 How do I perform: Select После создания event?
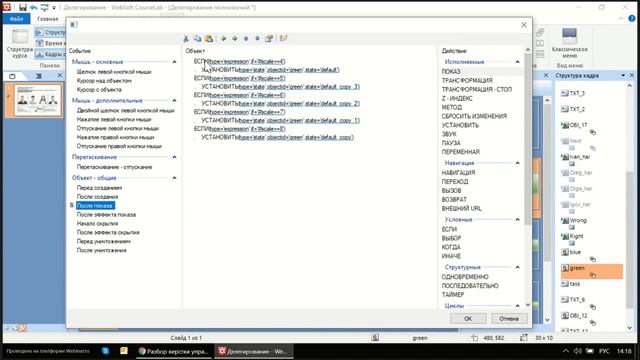[x=97, y=197]
